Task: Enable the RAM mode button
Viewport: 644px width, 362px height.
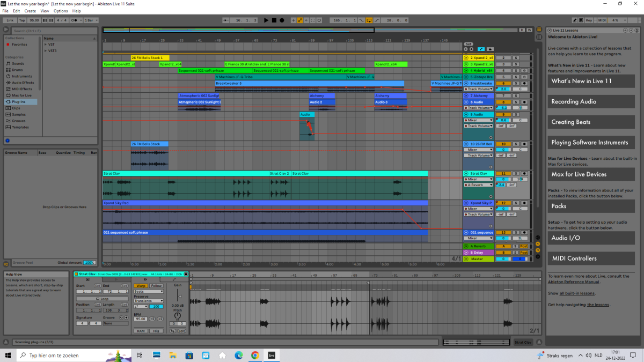Action: 141,331
